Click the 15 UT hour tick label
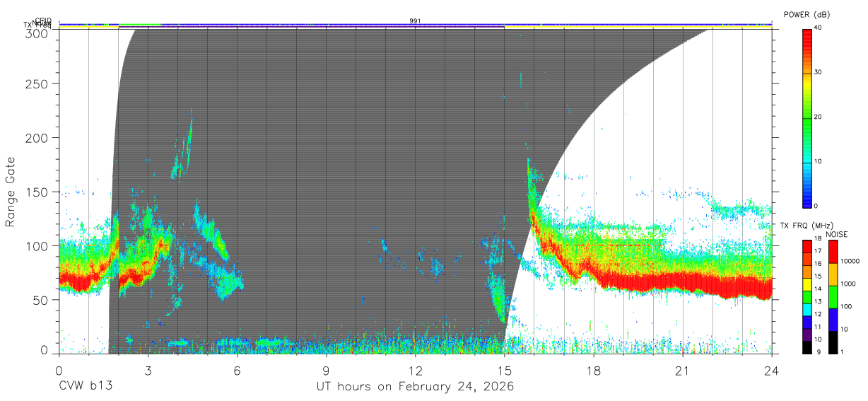The width and height of the screenshot is (868, 401). [x=504, y=371]
